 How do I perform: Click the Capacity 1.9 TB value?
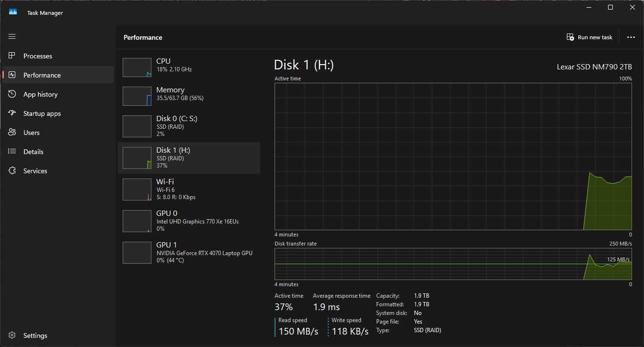coord(422,296)
